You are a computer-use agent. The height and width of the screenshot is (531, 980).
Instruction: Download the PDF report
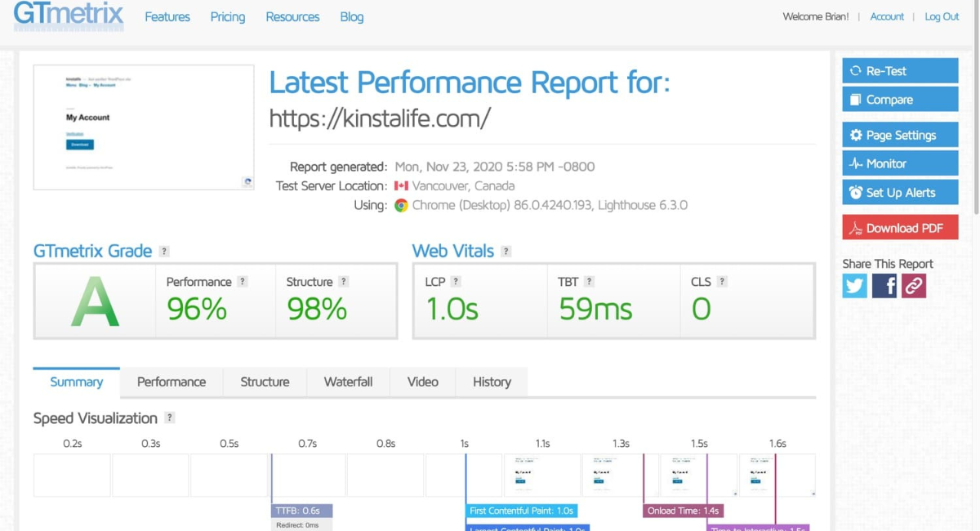900,228
